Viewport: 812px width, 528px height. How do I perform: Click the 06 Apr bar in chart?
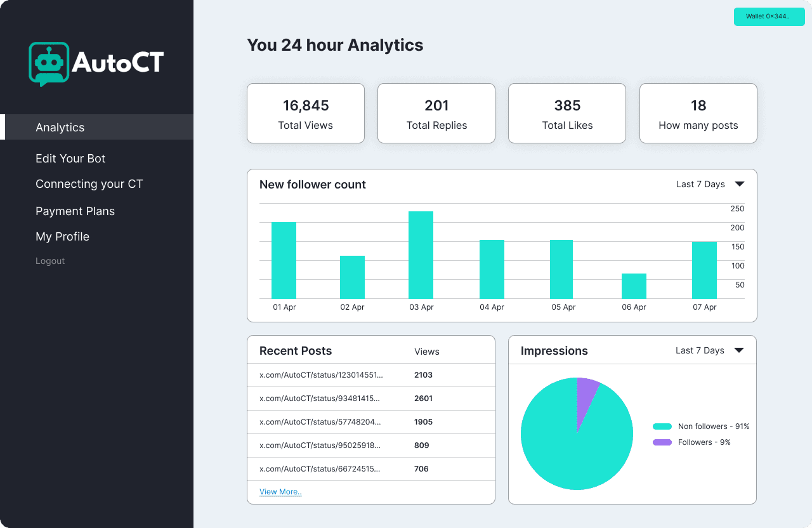[634, 286]
